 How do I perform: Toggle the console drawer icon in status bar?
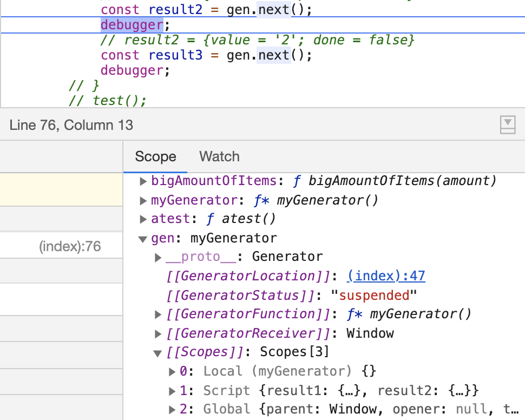(508, 125)
